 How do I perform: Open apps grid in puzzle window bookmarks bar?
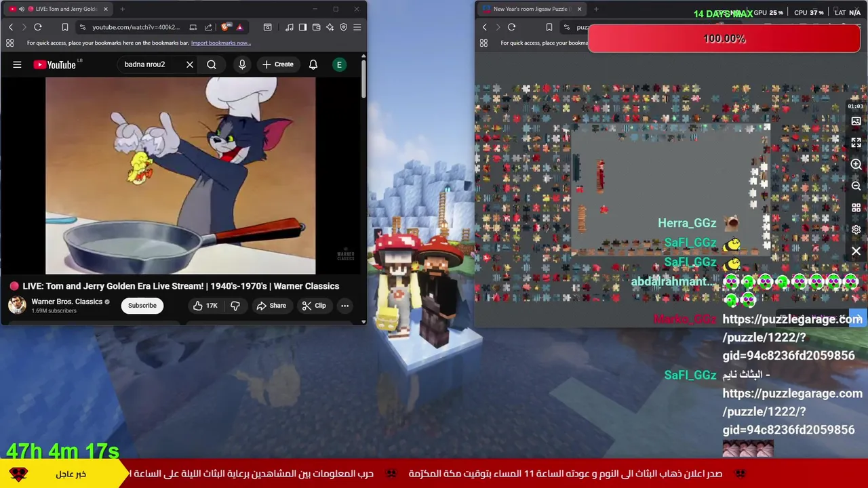(484, 43)
